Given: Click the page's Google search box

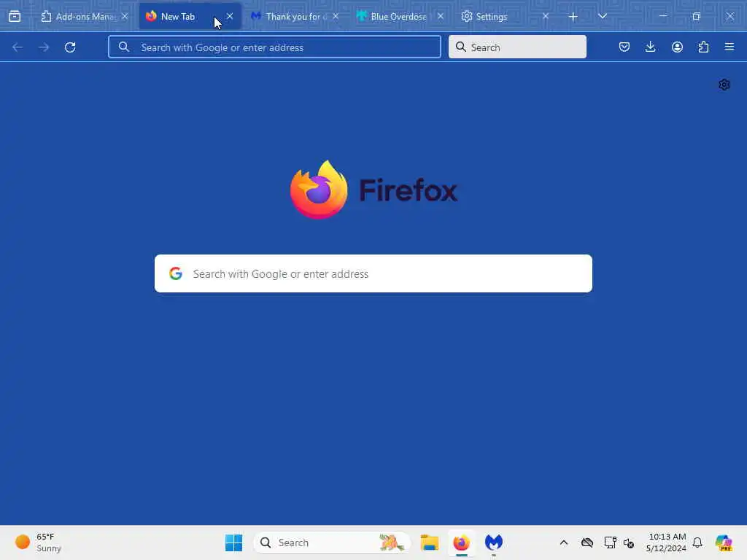Looking at the screenshot, I should coord(373,274).
